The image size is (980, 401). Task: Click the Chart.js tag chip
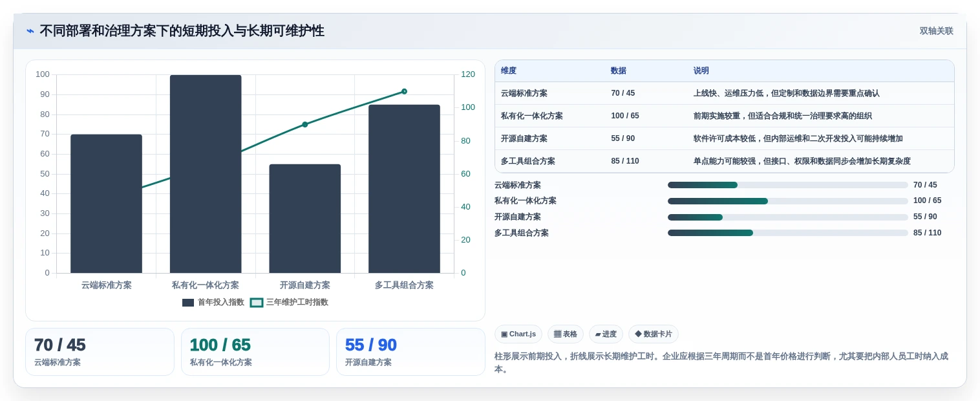518,334
